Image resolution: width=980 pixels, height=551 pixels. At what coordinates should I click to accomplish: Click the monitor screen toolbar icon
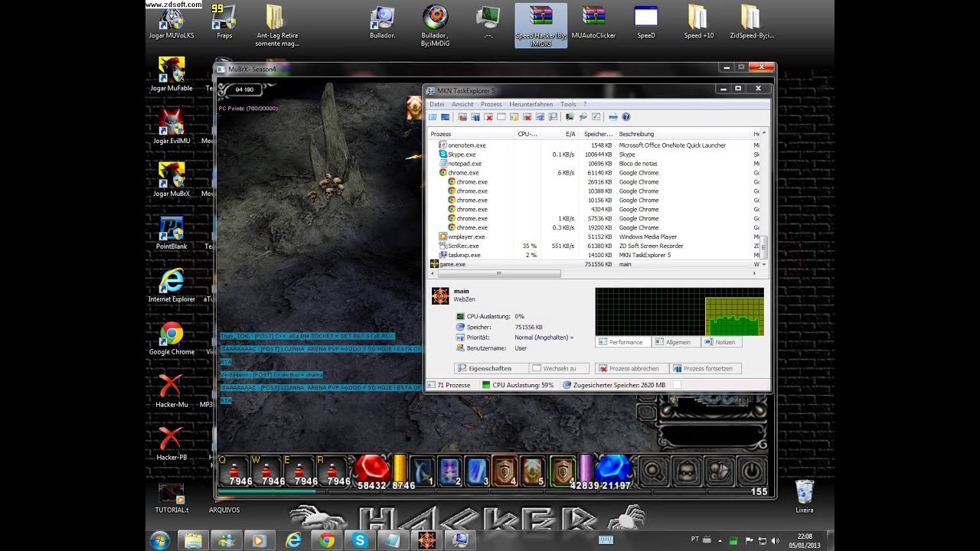(446, 117)
